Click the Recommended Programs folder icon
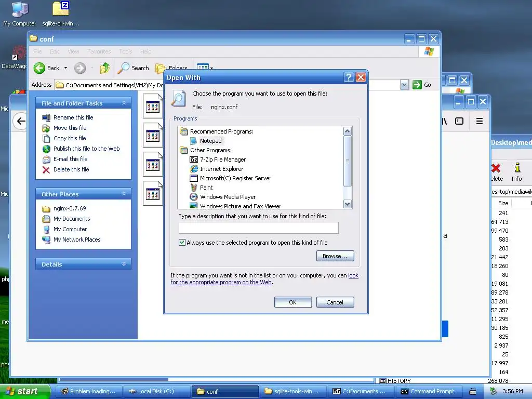The width and height of the screenshot is (532, 399). coord(183,131)
